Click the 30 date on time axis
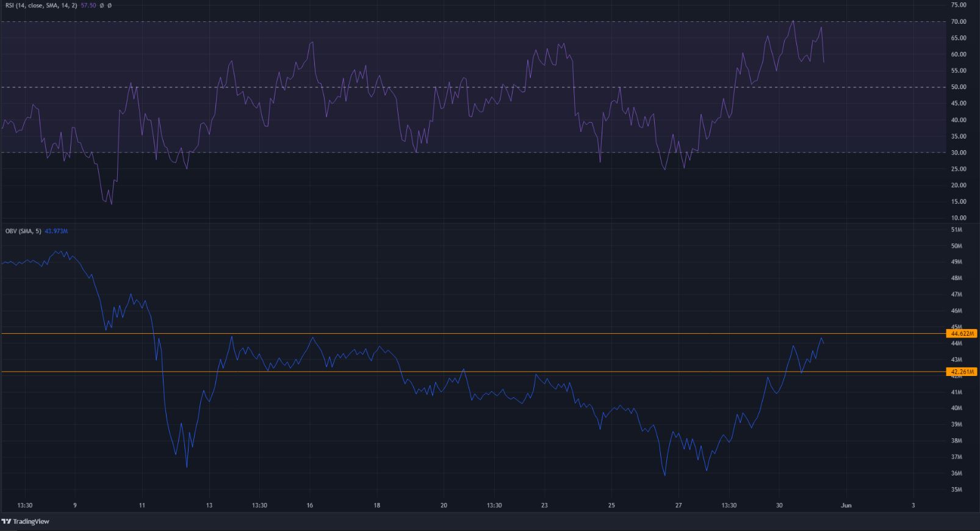The width and height of the screenshot is (980, 531). (779, 505)
